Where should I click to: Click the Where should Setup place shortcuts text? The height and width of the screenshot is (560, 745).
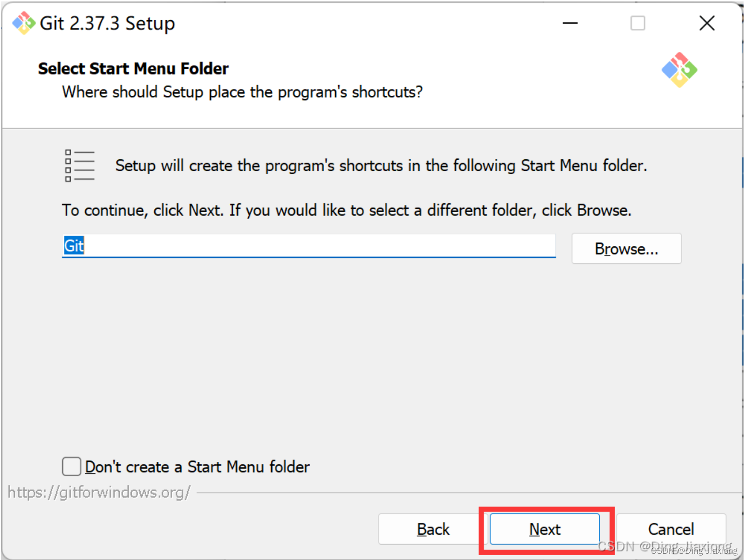[x=242, y=92]
